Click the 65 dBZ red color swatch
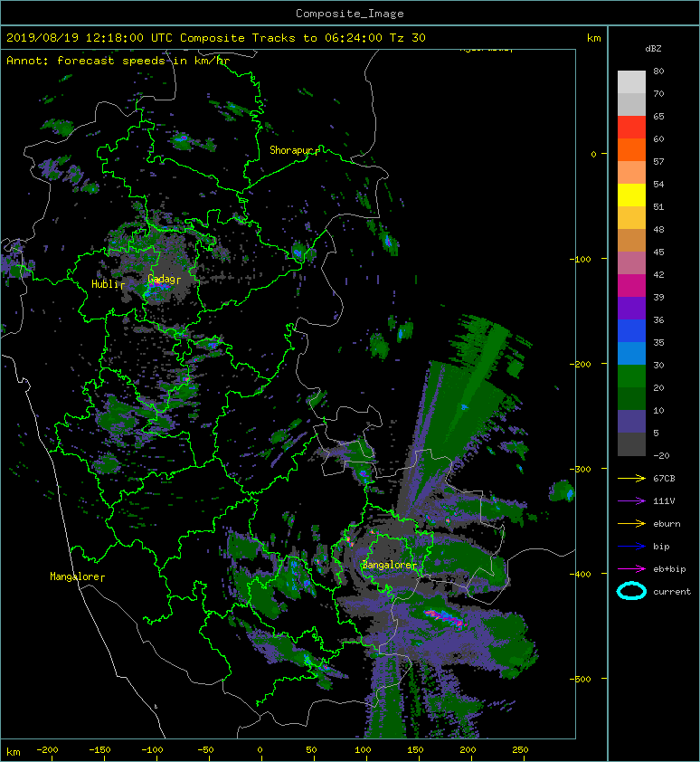This screenshot has width=700, height=762. click(x=631, y=128)
